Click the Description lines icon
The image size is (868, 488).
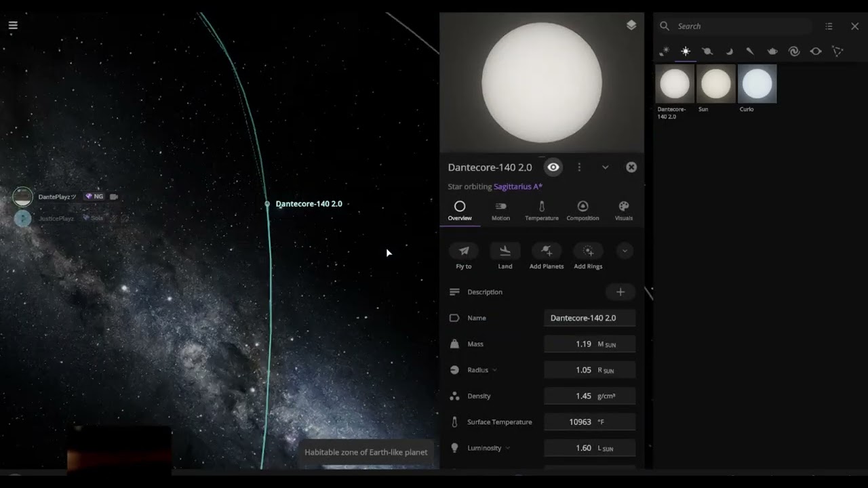pyautogui.click(x=454, y=292)
